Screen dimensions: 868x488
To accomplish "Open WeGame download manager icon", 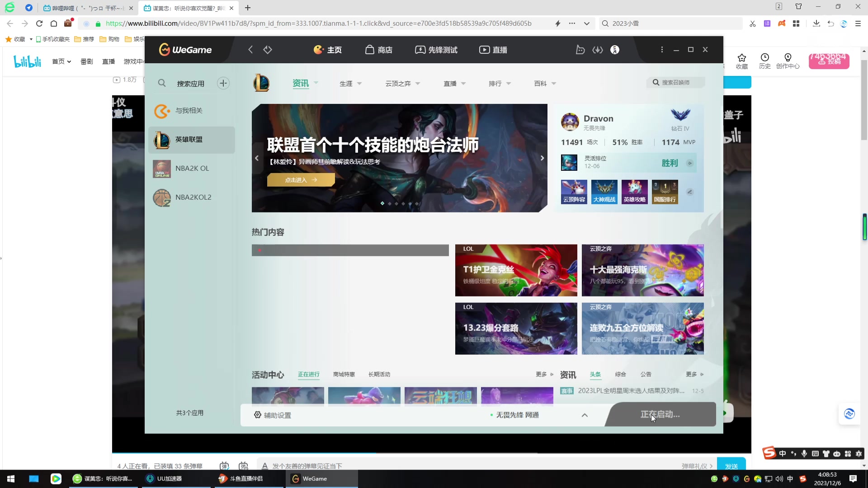I will coord(598,50).
